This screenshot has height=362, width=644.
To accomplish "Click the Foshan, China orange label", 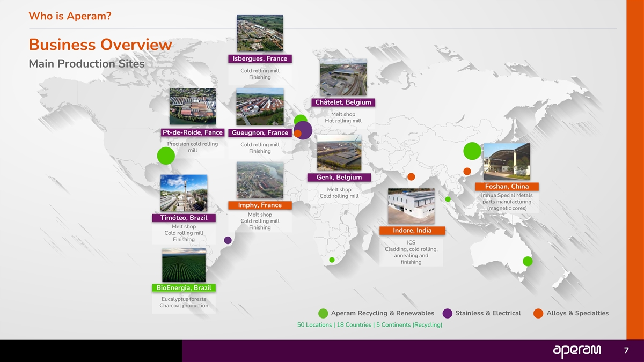I will pos(507,186).
